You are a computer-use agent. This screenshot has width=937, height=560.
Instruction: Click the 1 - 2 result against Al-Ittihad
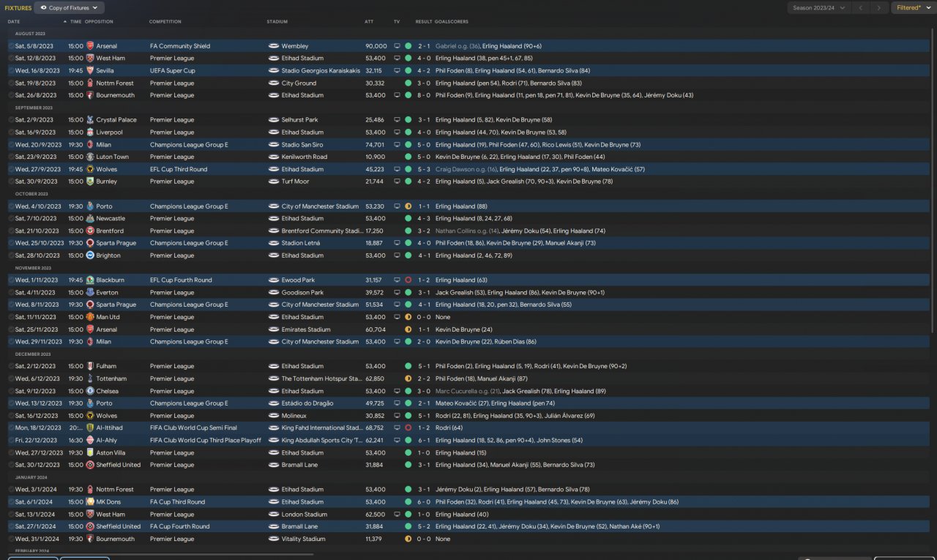pyautogui.click(x=424, y=428)
